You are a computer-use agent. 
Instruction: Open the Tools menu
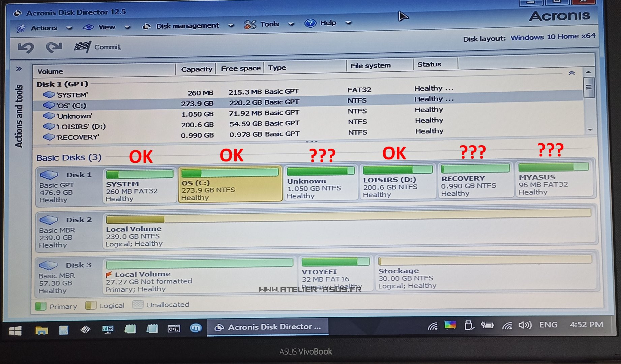point(269,24)
